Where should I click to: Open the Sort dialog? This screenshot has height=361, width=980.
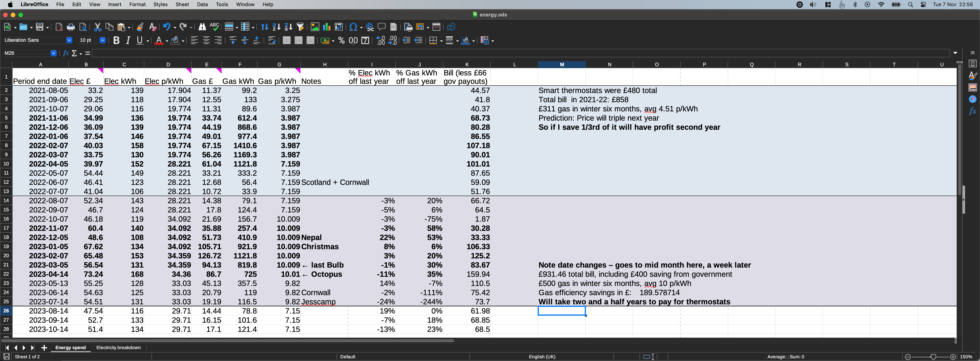click(x=265, y=27)
